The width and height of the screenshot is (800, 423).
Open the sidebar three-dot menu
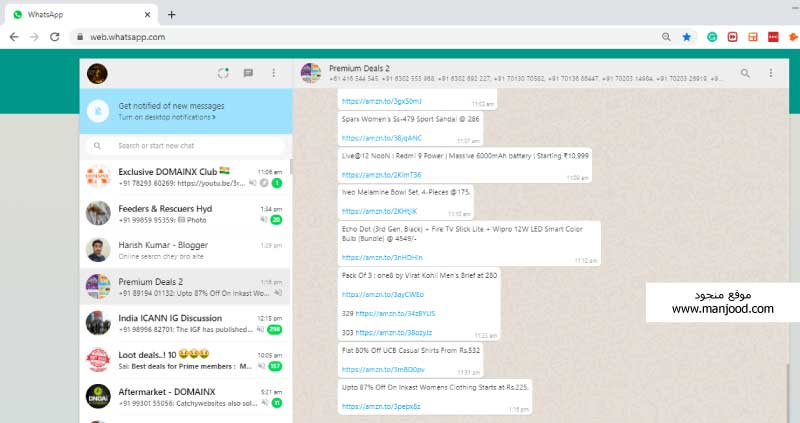(273, 73)
